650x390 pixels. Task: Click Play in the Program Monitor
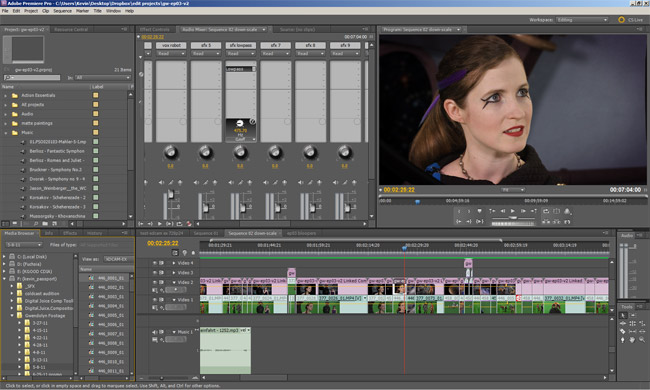pyautogui.click(x=513, y=211)
